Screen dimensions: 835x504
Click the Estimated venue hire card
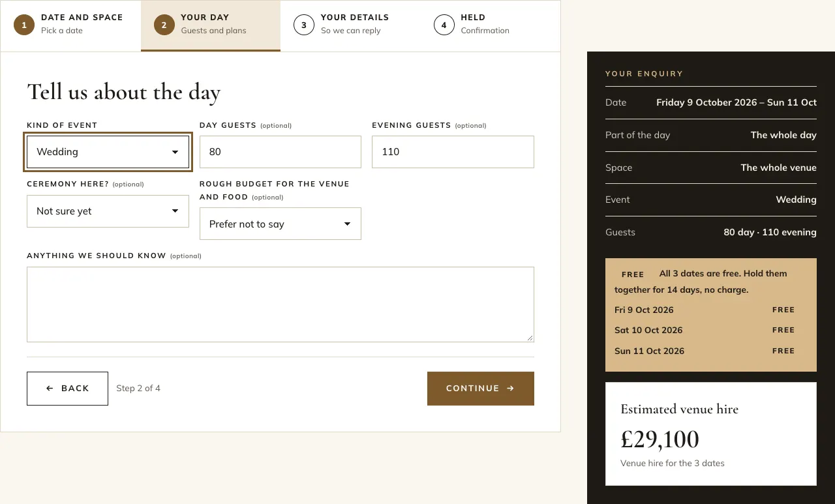(x=711, y=434)
